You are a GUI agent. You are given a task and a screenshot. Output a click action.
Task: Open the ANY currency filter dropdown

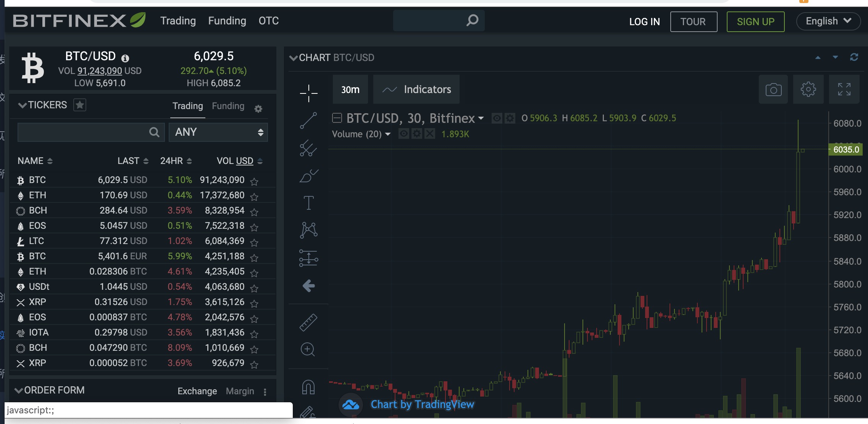pyautogui.click(x=218, y=132)
